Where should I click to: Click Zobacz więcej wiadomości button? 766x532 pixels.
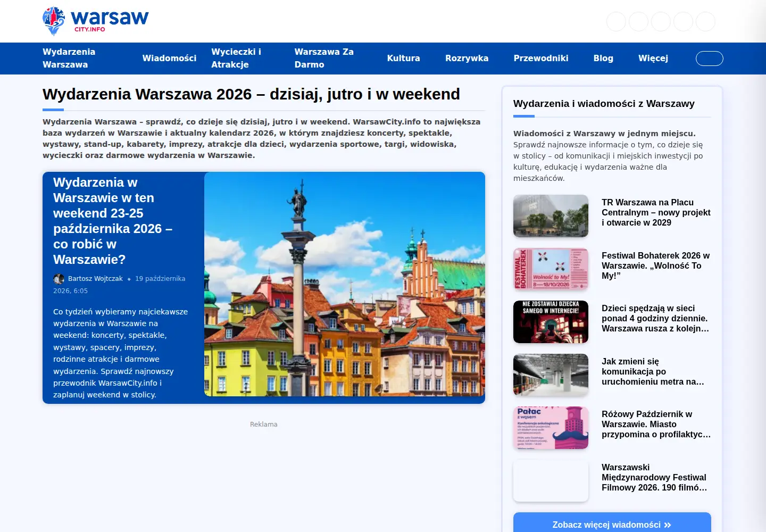[612, 524]
